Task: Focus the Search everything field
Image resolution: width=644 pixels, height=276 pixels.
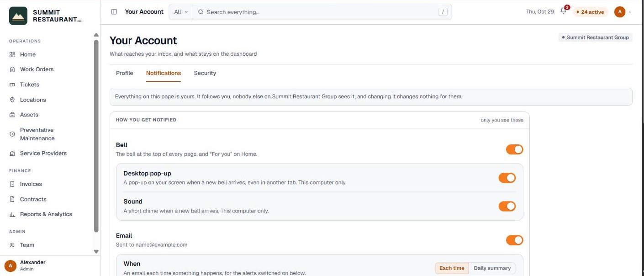Action: pyautogui.click(x=322, y=12)
